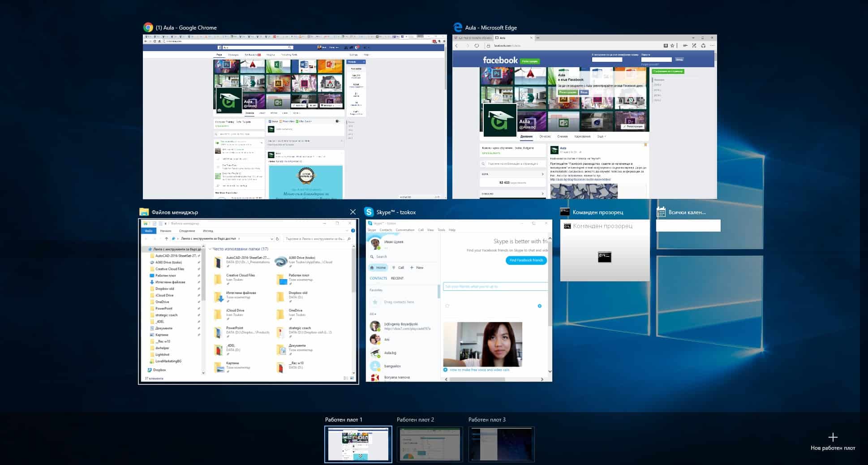Image resolution: width=868 pixels, height=465 pixels.
Task: Click the blue help icon in file manager
Action: (353, 231)
